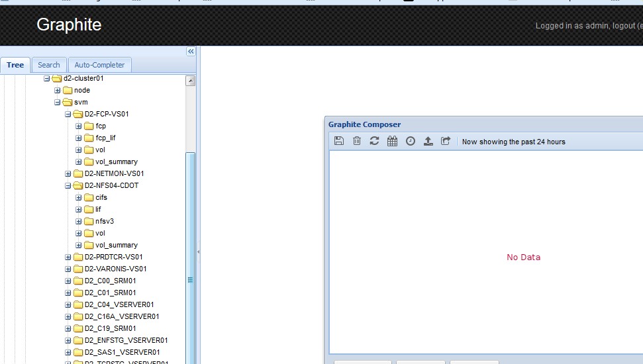Select vol_summary under D2-FCP-VS01
The image size is (643, 364).
coord(117,162)
